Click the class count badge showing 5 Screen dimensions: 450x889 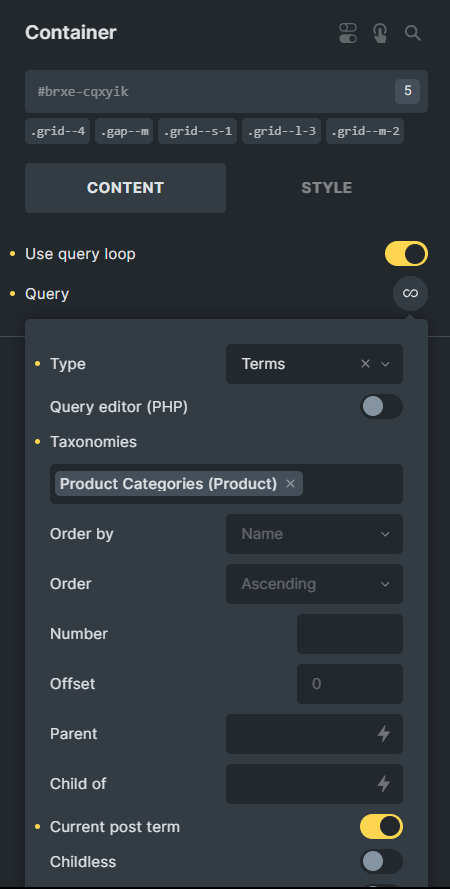tap(407, 91)
